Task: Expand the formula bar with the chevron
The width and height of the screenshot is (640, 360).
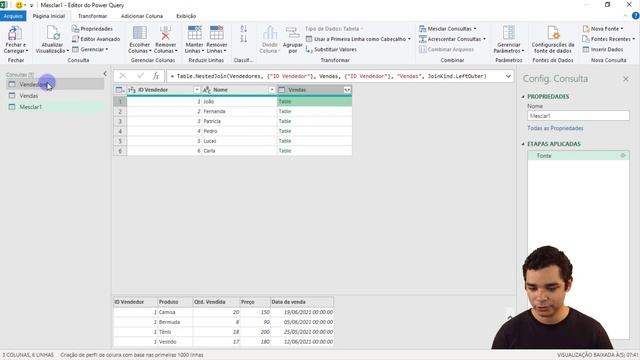Action: click(x=508, y=76)
